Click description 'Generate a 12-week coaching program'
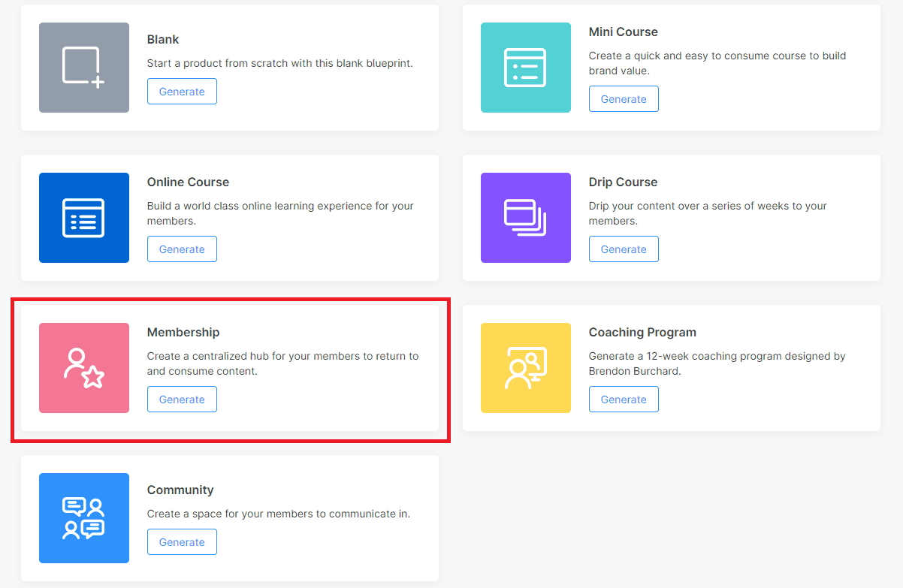The height and width of the screenshot is (588, 903). 717,363
